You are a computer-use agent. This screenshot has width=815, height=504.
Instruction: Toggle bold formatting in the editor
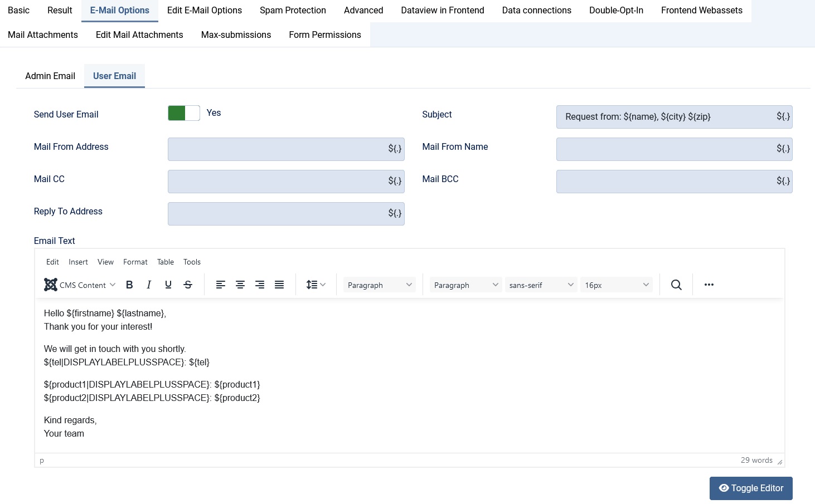(129, 285)
